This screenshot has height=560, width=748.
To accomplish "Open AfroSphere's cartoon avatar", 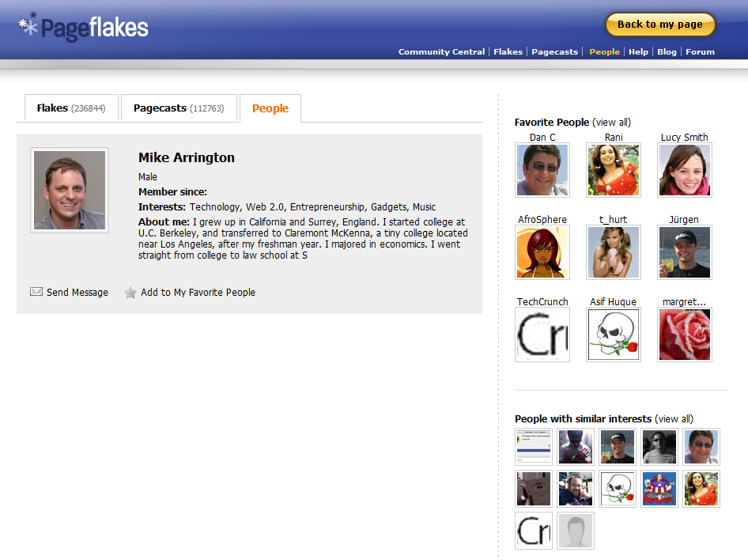I will [x=542, y=252].
